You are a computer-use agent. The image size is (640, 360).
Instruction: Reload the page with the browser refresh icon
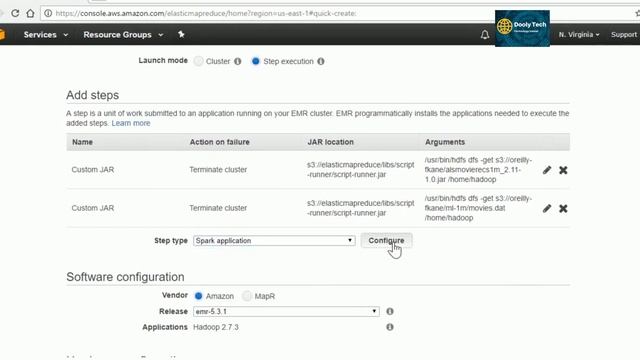[15, 13]
